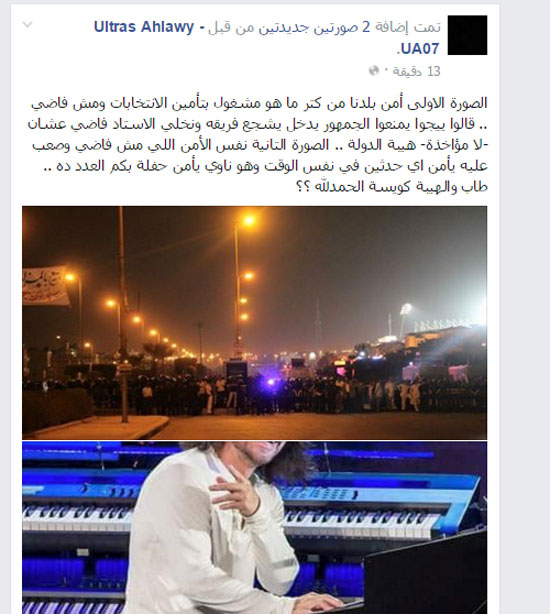Click the stadium floodlight in first photo

pos(406,311)
